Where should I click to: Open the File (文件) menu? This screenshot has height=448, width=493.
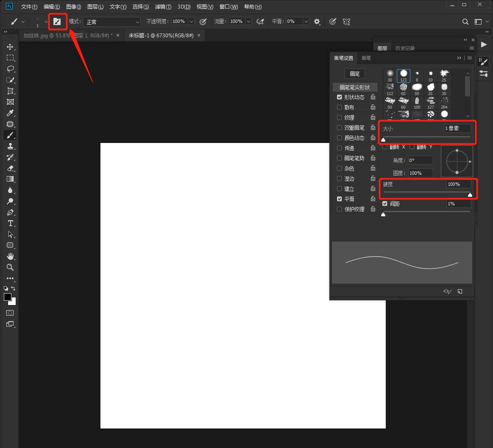coord(29,7)
